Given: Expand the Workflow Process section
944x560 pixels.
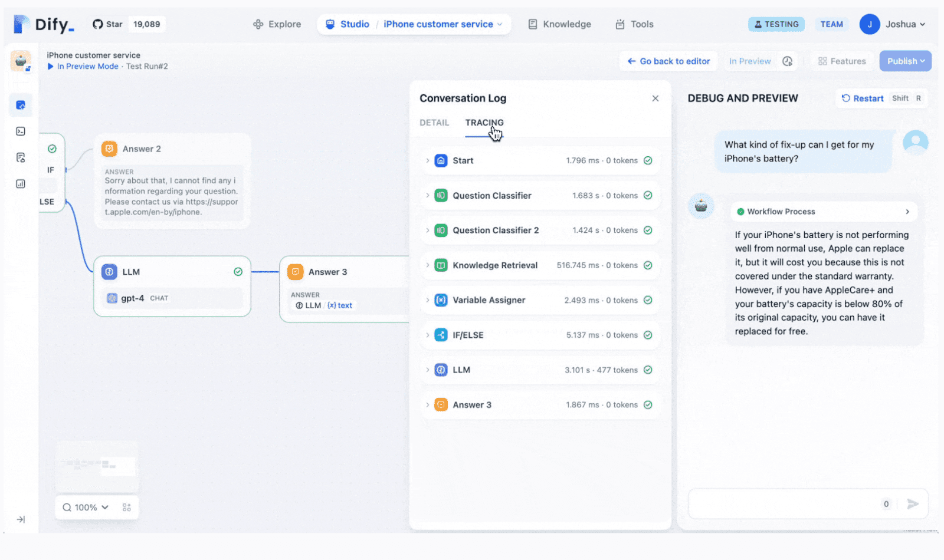Looking at the screenshot, I should (x=824, y=212).
